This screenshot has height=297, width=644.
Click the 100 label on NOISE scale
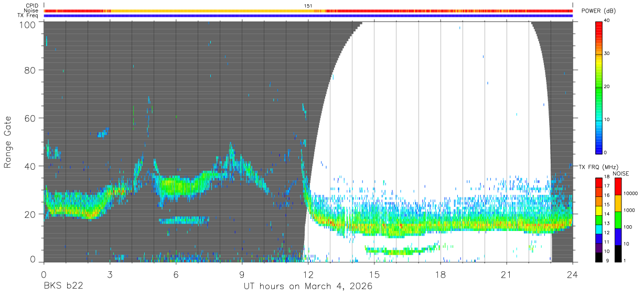(x=629, y=227)
